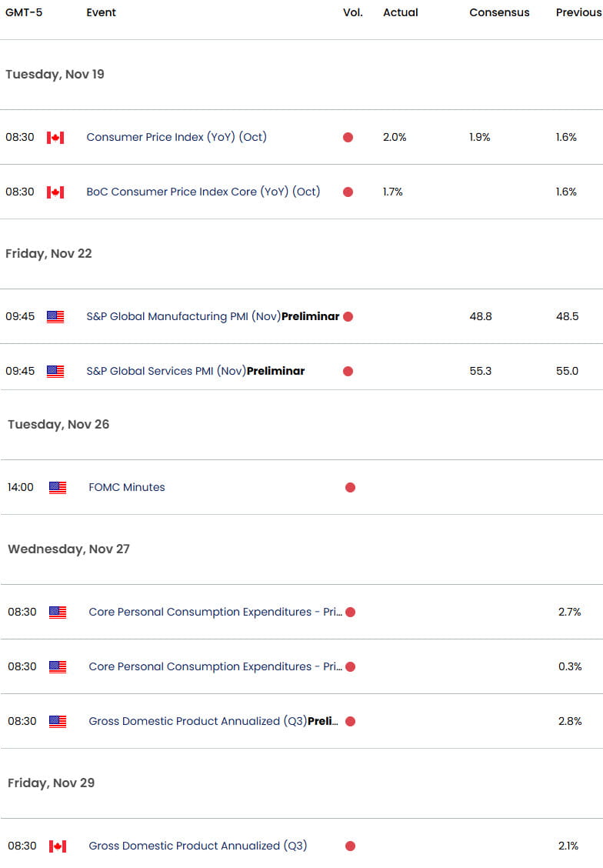Toggle the volatility indicator for FOMC Minutes

[x=350, y=487]
